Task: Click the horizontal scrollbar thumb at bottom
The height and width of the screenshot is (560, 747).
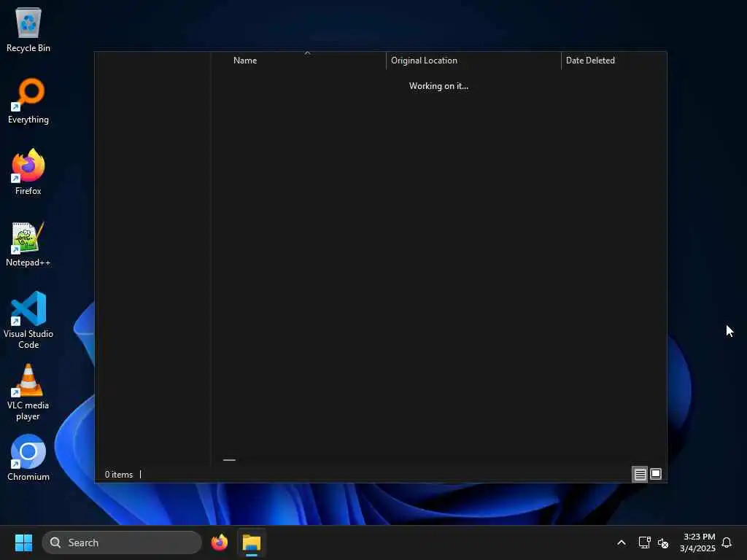Action: (229, 460)
